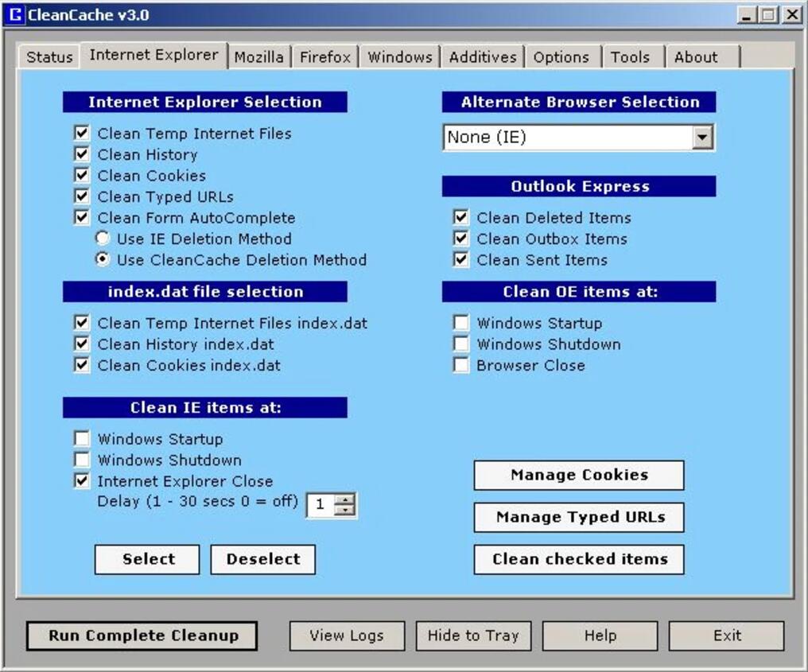
Task: Toggle the Clean History checkbox
Action: (81, 154)
